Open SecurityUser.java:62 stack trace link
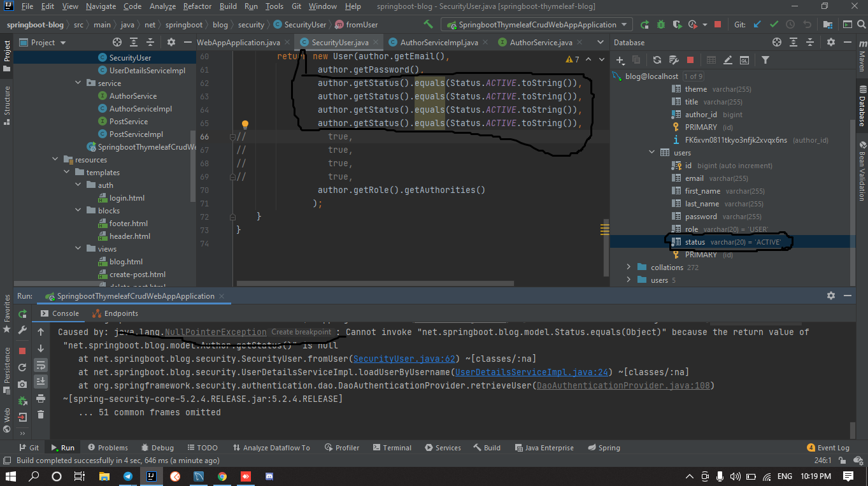This screenshot has width=868, height=486. (405, 359)
